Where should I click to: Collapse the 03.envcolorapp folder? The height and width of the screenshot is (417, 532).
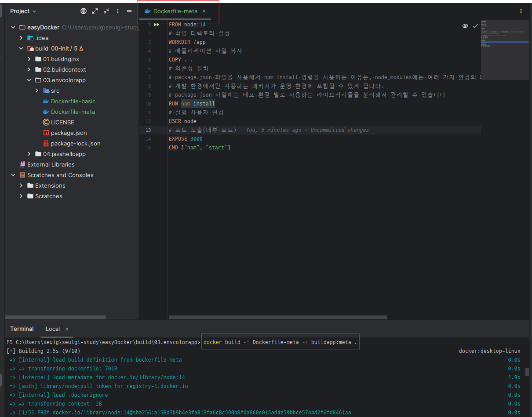(x=29, y=80)
